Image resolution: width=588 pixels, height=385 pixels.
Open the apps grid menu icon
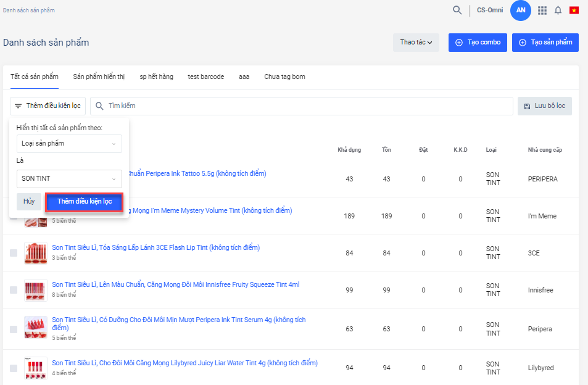coord(542,10)
